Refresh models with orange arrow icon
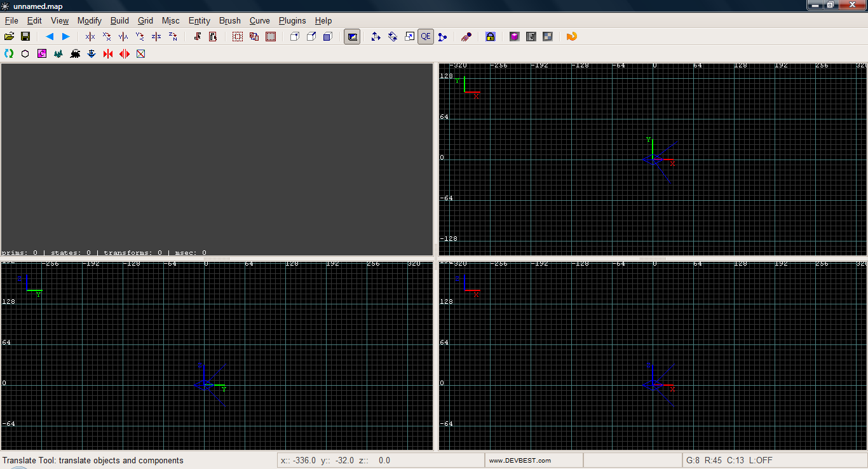 571,37
